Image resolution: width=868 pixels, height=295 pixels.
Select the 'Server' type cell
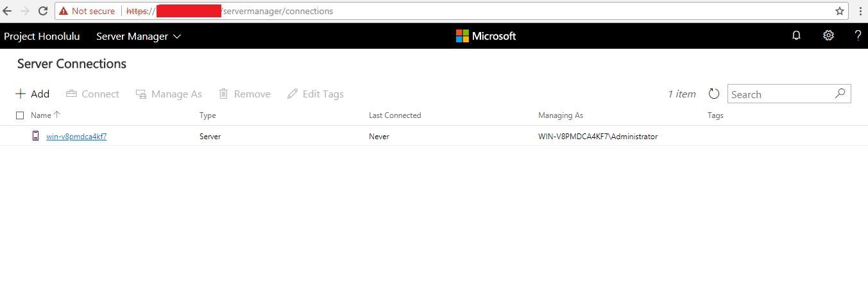tap(210, 137)
